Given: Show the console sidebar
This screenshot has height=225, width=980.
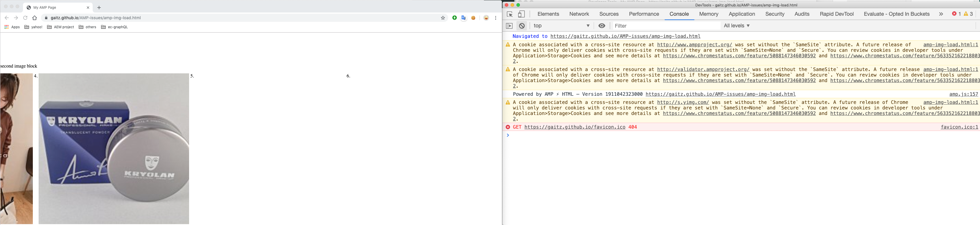Looking at the screenshot, I should (509, 26).
